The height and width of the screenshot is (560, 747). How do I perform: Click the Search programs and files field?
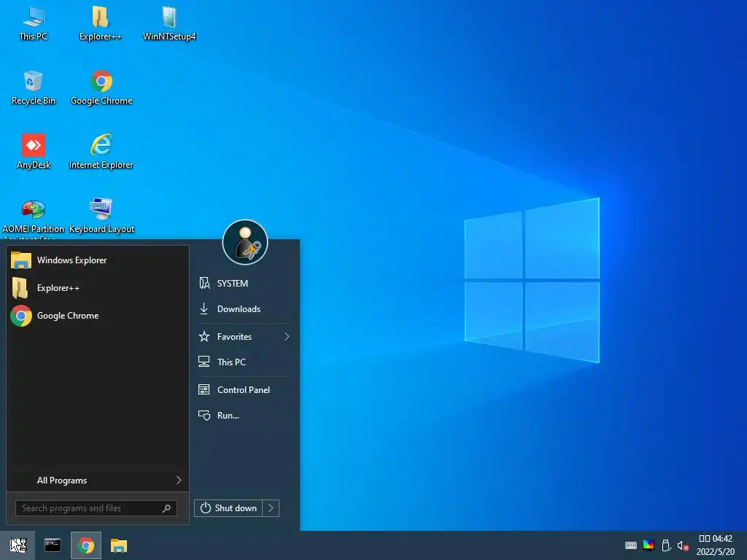pos(96,508)
